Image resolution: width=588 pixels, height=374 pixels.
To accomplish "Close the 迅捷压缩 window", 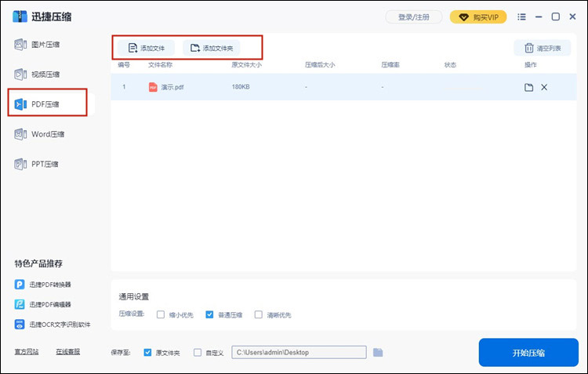I will [x=572, y=16].
